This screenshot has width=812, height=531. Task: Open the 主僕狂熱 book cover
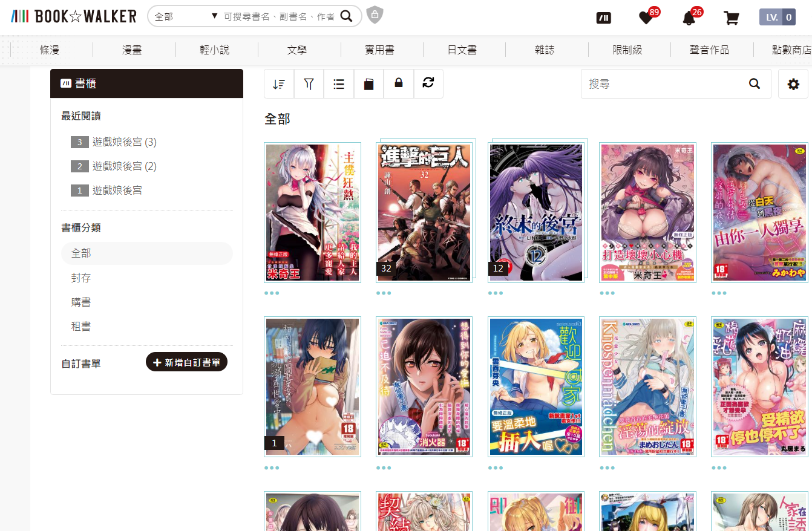(313, 212)
